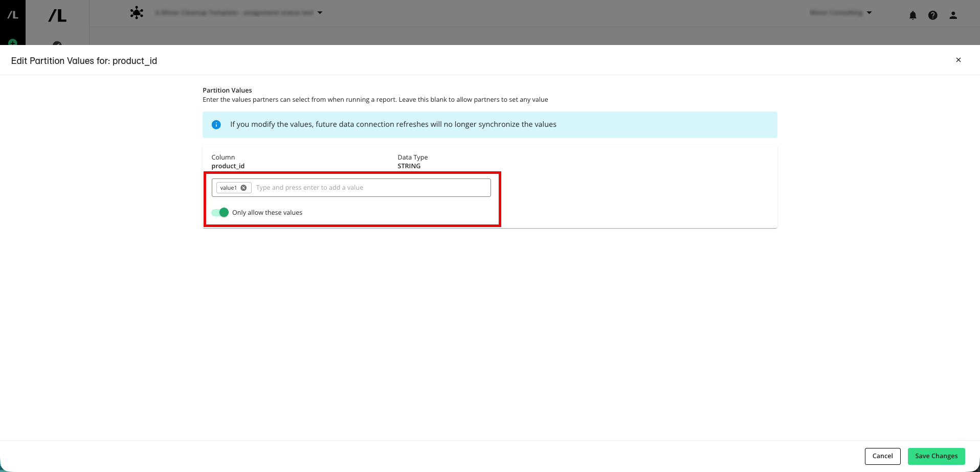Click the small sidebar logo

pyautogui.click(x=12, y=15)
